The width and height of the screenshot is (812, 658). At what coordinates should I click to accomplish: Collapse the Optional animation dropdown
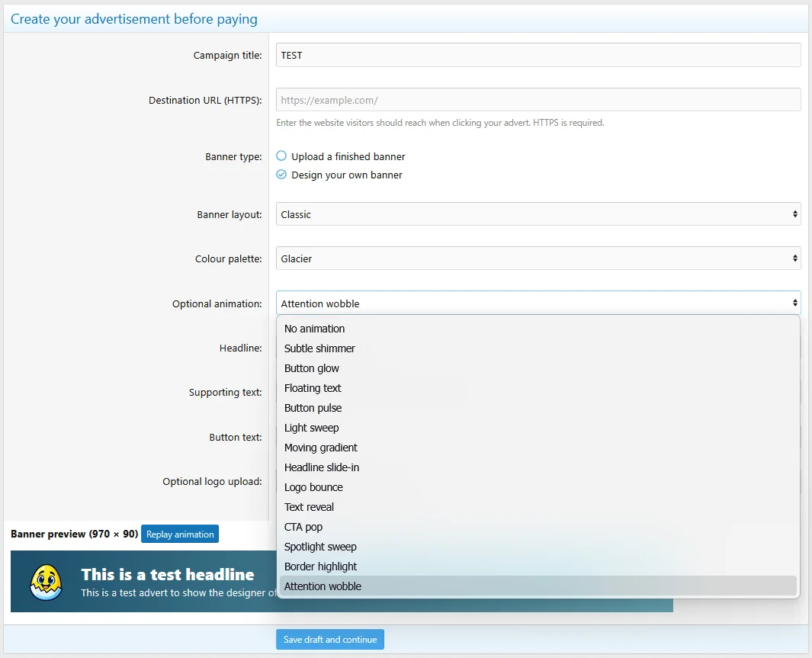(x=538, y=303)
